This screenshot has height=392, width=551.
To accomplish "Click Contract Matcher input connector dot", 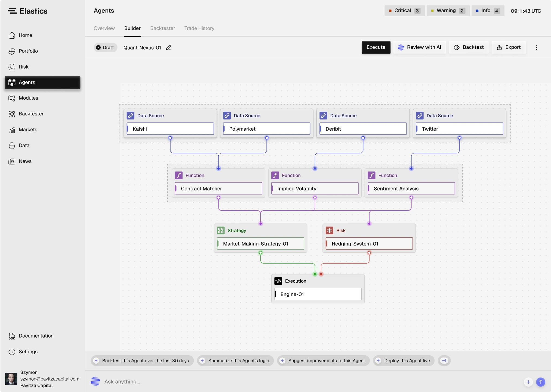I will click(218, 169).
